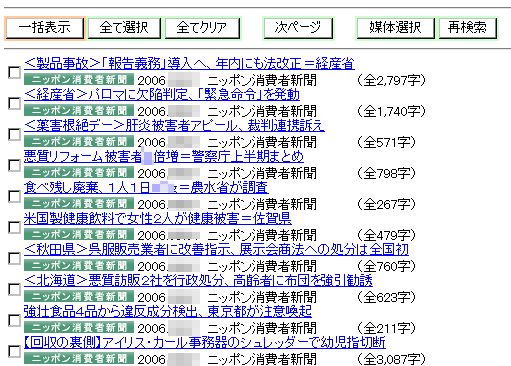The image size is (511, 366).
Task: Check the box for 製品事故 報告義務 article
Action: (14, 72)
